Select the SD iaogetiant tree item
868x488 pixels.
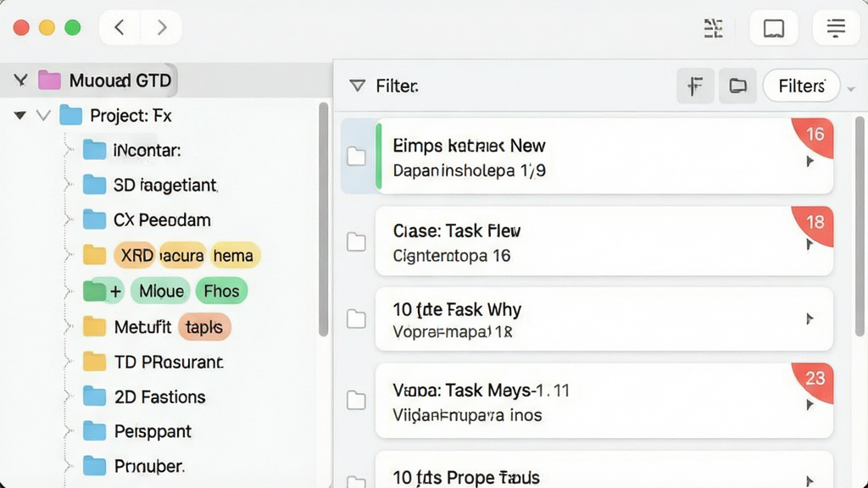(165, 185)
